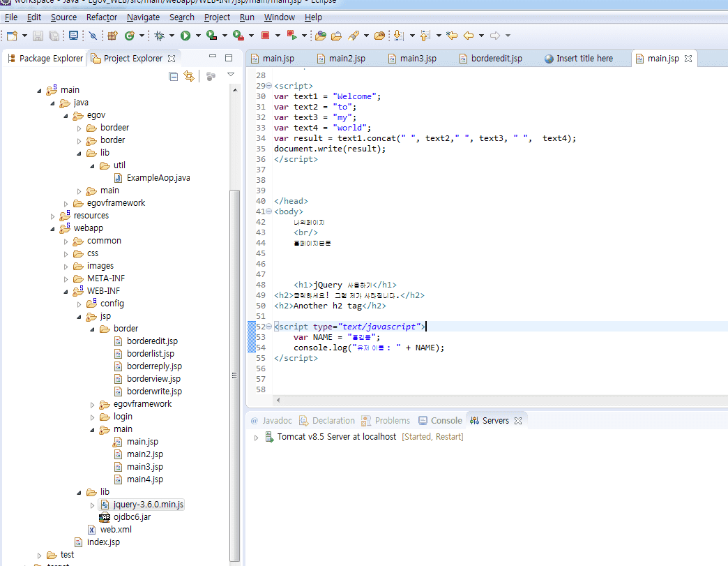The width and height of the screenshot is (728, 566).
Task: Click the red Stop icon in the toolbar
Action: [266, 36]
